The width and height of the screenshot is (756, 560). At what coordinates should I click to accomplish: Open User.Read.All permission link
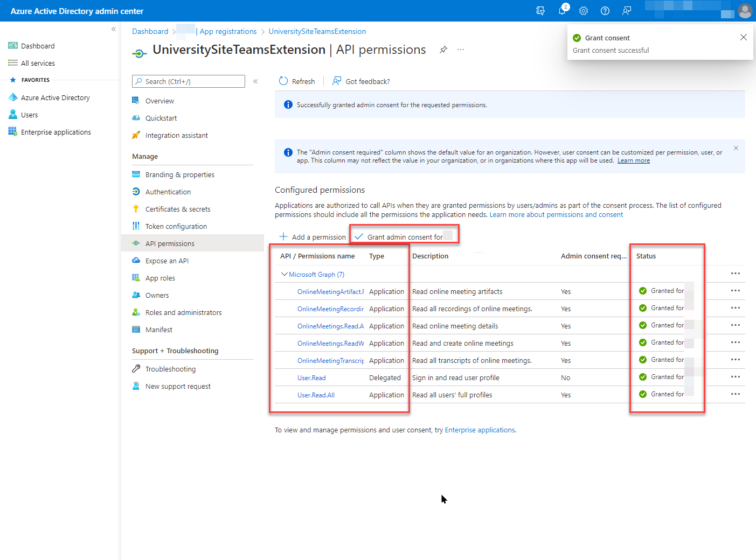316,395
